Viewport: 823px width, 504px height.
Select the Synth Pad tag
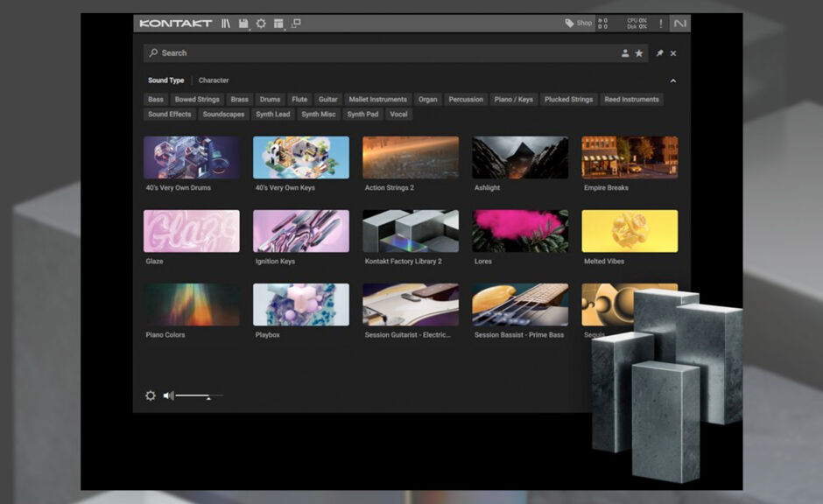[x=362, y=115]
